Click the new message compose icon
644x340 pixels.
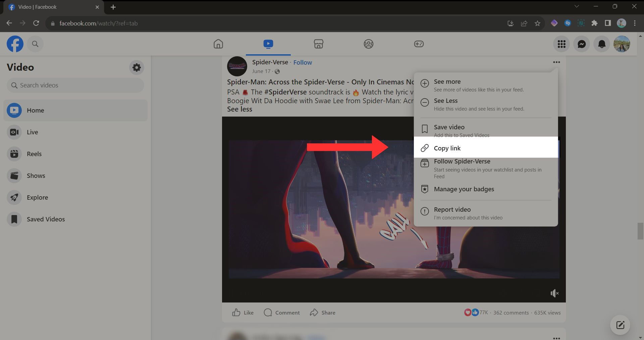620,325
